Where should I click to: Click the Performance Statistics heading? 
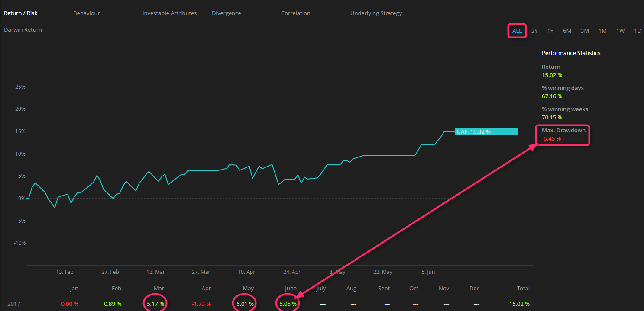click(x=571, y=53)
